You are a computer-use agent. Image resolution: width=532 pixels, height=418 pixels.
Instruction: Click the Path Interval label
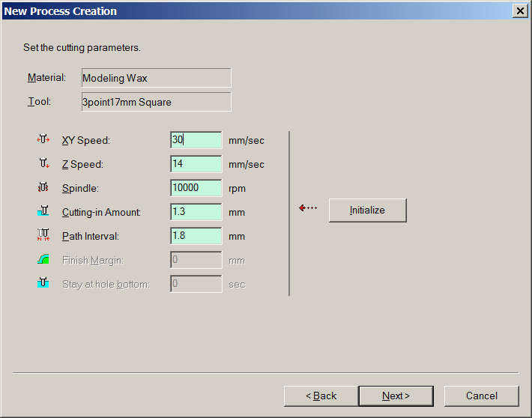click(x=91, y=236)
